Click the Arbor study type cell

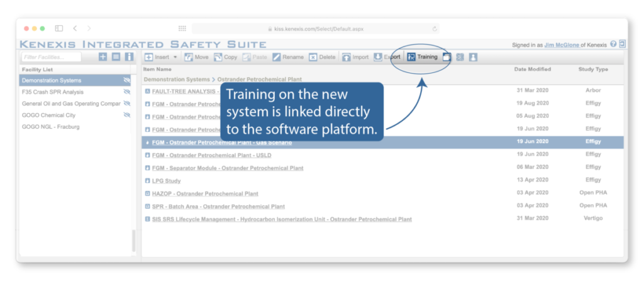coord(593,90)
